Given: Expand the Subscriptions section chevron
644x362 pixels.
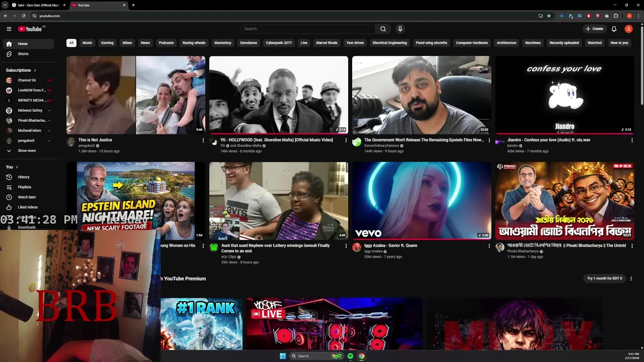Looking at the screenshot, I should (x=35, y=70).
